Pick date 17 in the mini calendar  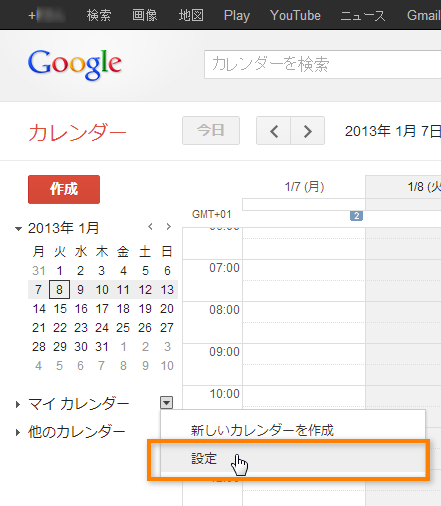click(x=102, y=309)
